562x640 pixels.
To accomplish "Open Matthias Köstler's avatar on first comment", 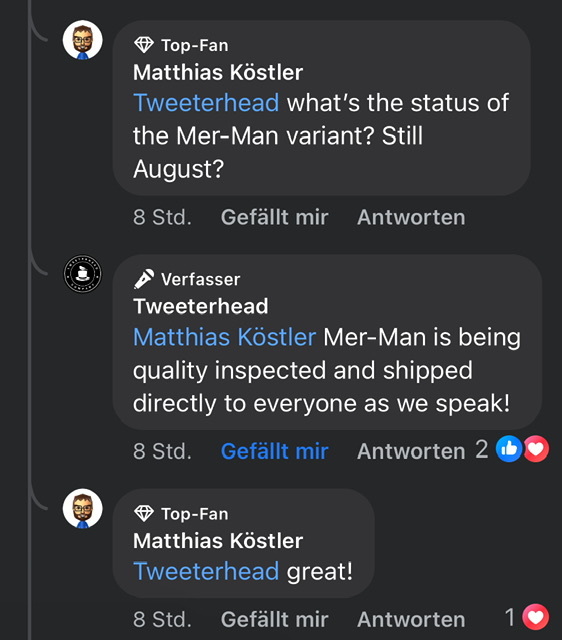I will [x=82, y=40].
